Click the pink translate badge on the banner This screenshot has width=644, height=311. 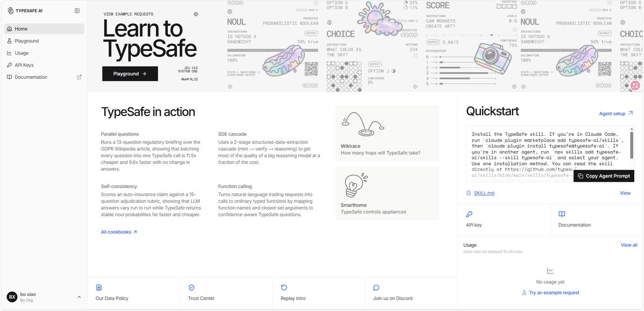pos(635,85)
